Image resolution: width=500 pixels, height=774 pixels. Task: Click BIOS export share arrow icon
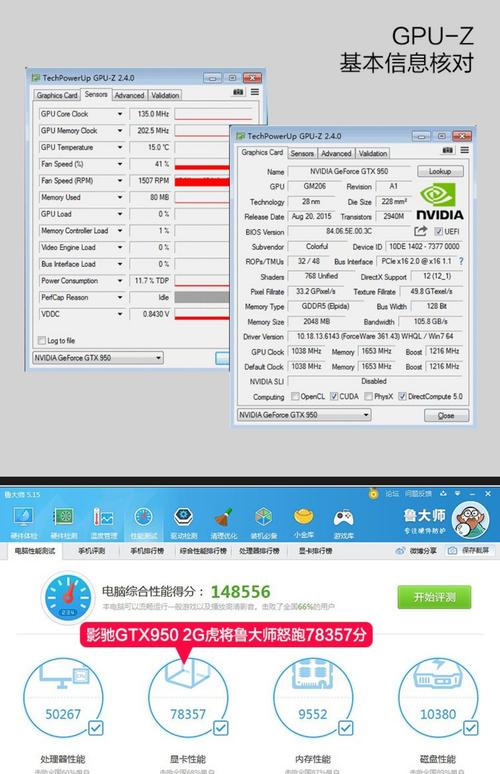tap(421, 231)
